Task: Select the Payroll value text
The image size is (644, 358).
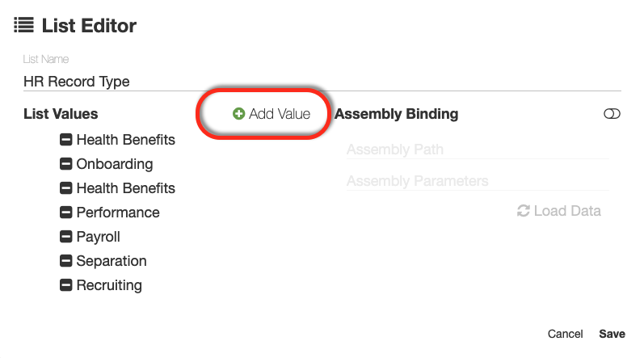Action: 99,237
